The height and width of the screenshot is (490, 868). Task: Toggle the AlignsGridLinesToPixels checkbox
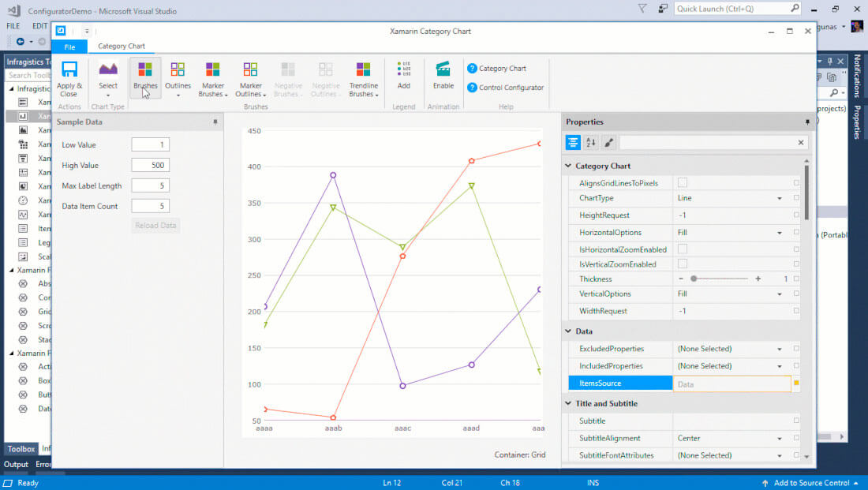[x=682, y=182]
